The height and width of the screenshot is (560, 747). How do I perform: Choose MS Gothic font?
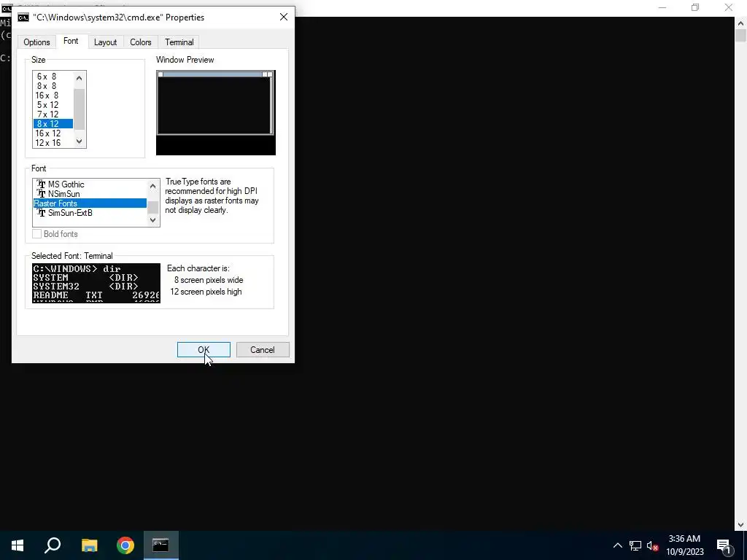[90, 184]
